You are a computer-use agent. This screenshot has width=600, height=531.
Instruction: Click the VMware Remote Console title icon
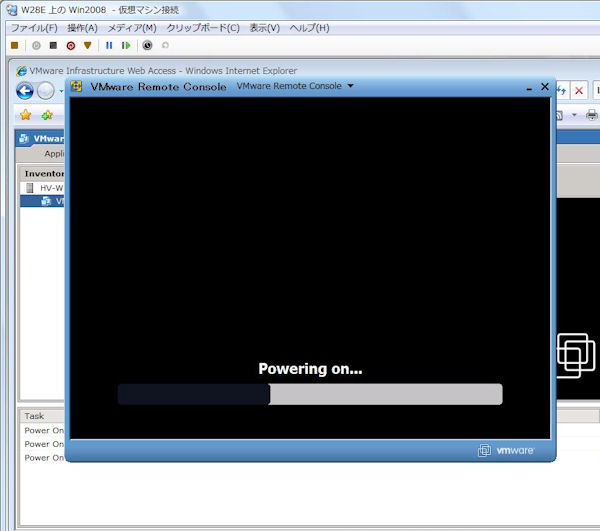[x=77, y=86]
